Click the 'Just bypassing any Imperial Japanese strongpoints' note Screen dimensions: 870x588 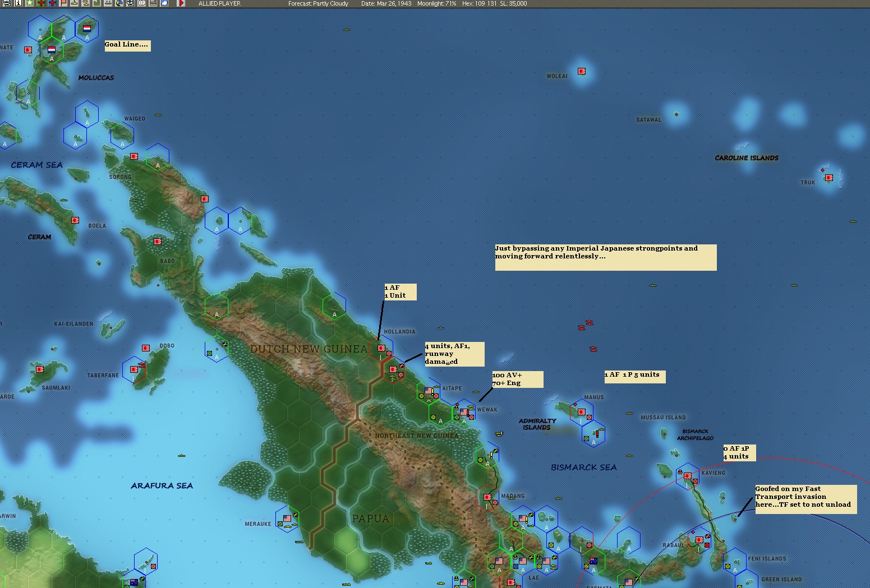click(606, 257)
